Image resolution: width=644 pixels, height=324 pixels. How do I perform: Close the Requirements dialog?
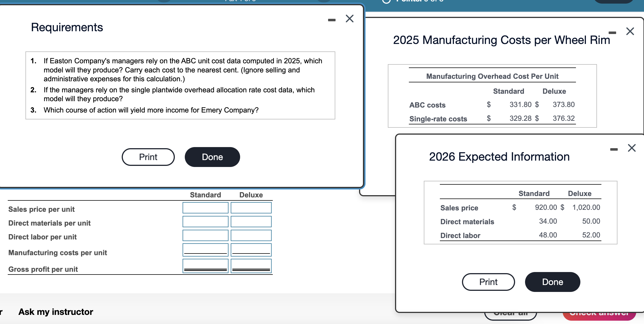pyautogui.click(x=349, y=18)
